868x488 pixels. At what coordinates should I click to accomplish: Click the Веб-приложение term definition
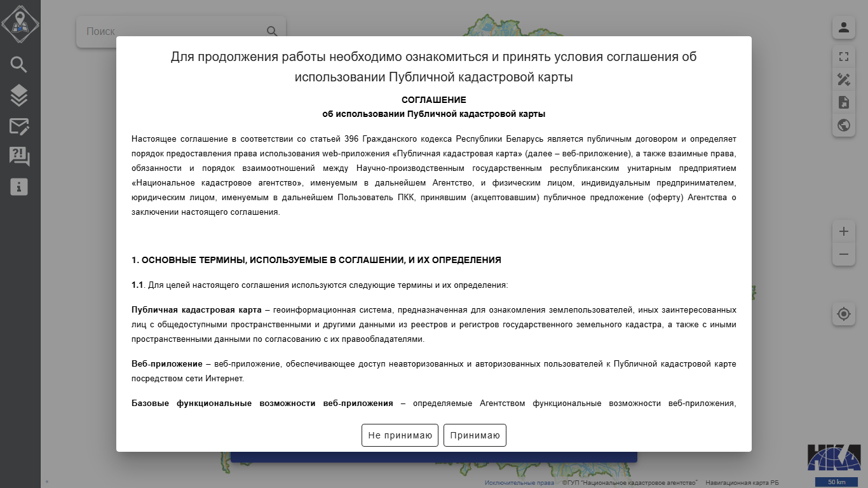click(x=166, y=364)
